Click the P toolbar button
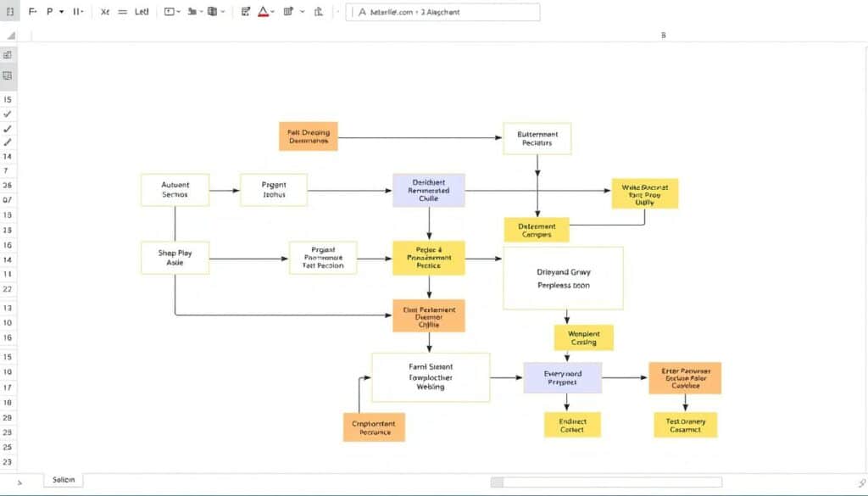 click(50, 11)
